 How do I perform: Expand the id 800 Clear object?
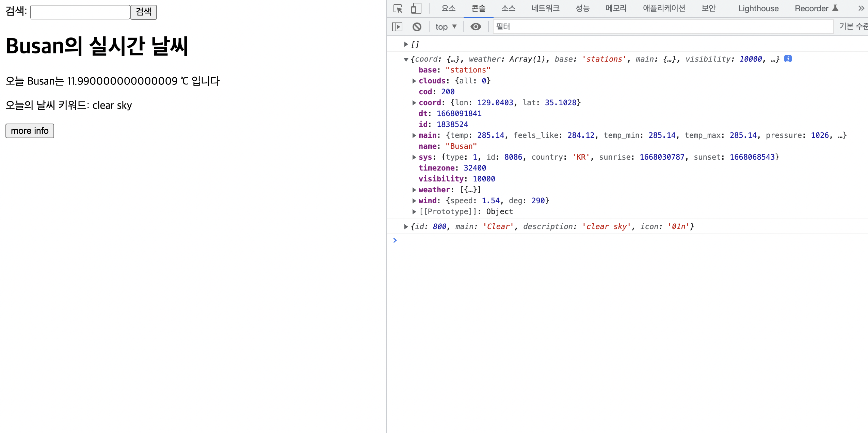click(406, 227)
